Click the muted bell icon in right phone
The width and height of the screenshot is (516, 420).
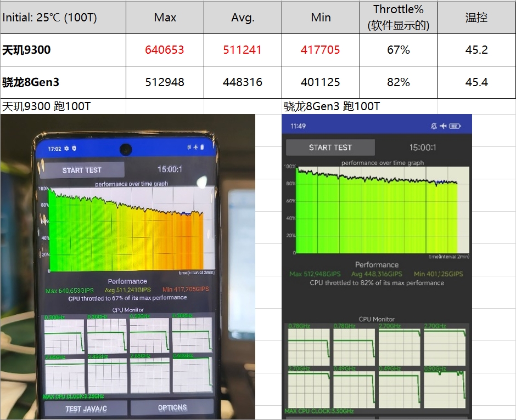(x=434, y=126)
